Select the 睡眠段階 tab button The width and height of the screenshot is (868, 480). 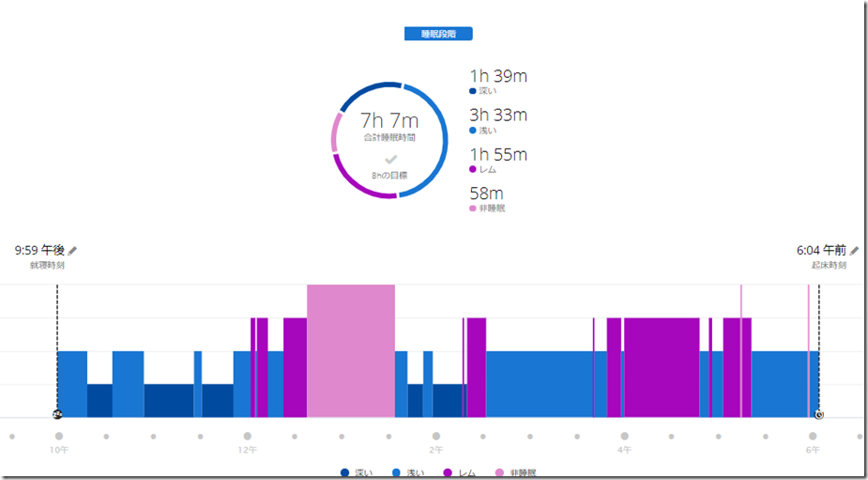(x=438, y=34)
